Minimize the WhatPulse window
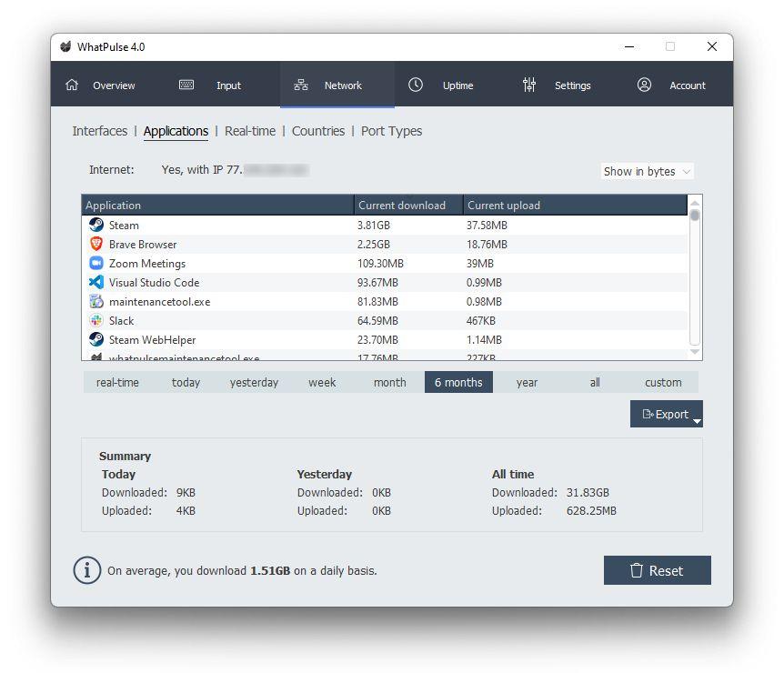 point(629,46)
